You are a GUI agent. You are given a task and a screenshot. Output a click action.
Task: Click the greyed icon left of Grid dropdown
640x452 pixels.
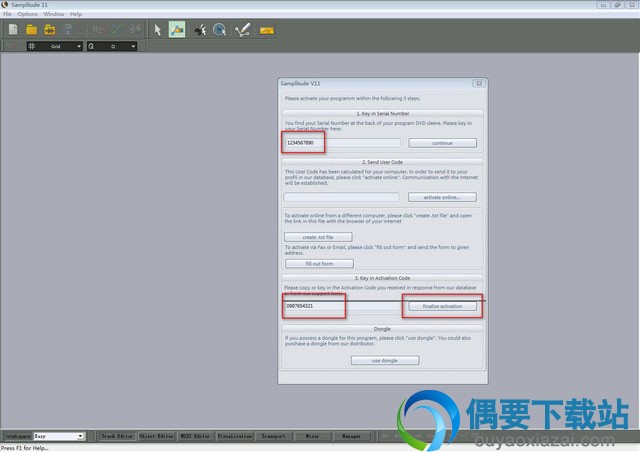click(12, 46)
